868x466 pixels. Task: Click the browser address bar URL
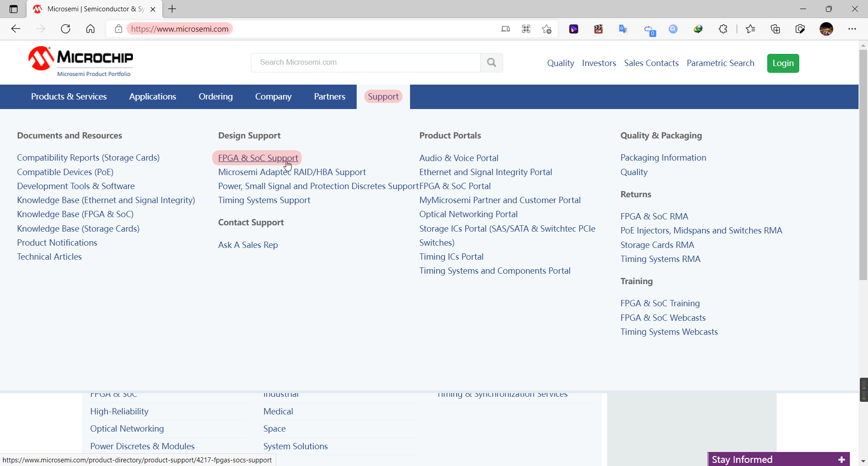coord(180,29)
